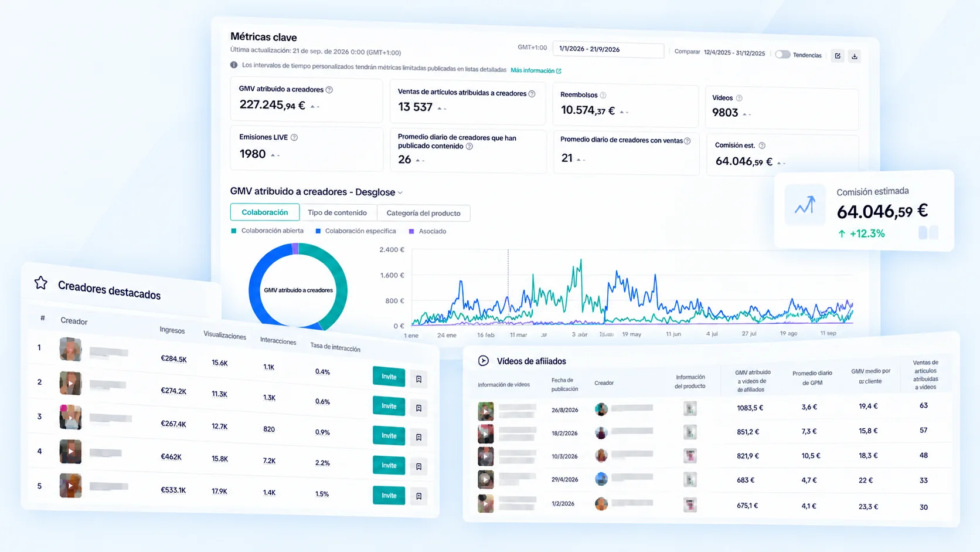
Task: Bookmark the creator with €274.2K income
Action: [418, 408]
